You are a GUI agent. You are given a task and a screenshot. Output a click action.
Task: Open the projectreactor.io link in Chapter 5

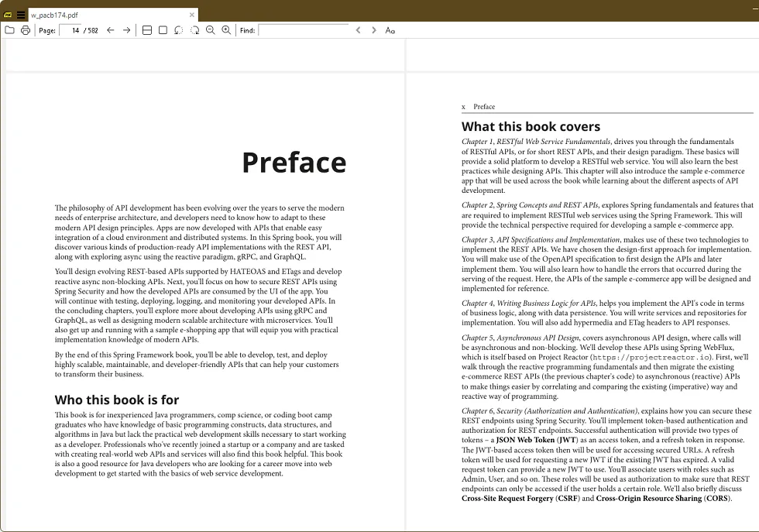(x=652, y=358)
